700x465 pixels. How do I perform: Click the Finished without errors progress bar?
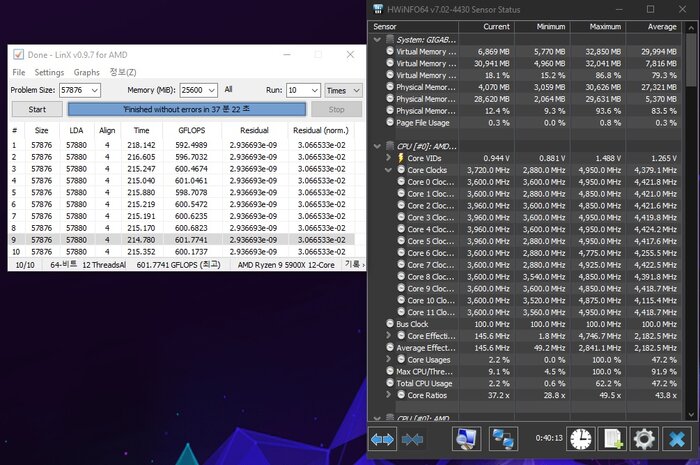click(x=187, y=109)
